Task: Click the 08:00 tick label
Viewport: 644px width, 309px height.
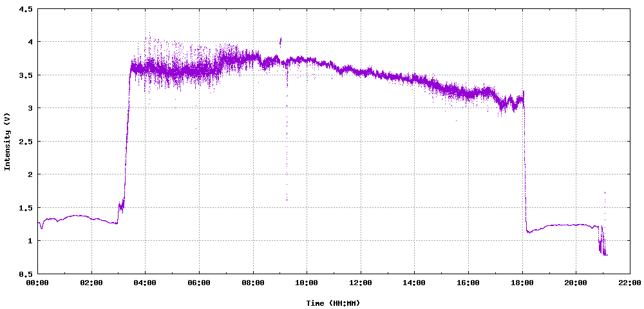Action: click(253, 283)
